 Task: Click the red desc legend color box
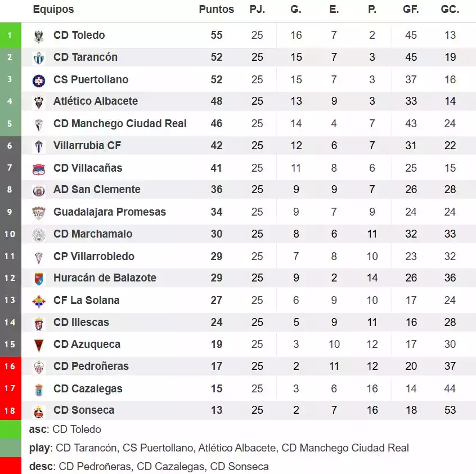coord(11,466)
